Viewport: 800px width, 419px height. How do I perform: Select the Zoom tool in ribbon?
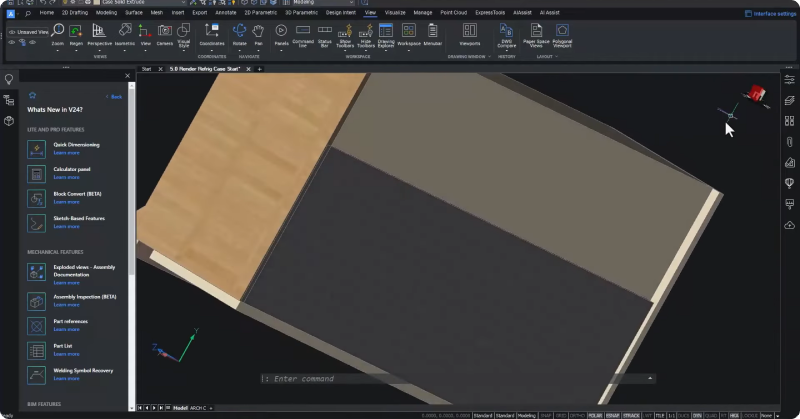(x=58, y=35)
